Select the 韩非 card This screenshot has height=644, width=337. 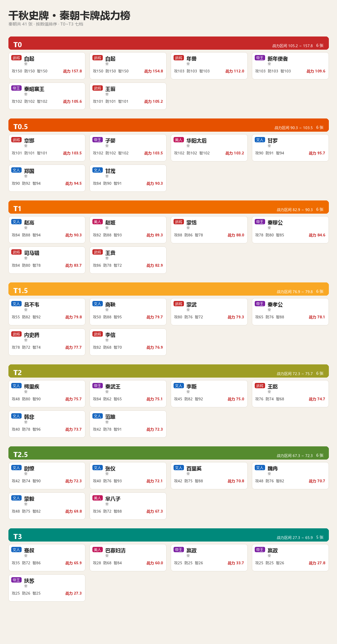click(47, 424)
